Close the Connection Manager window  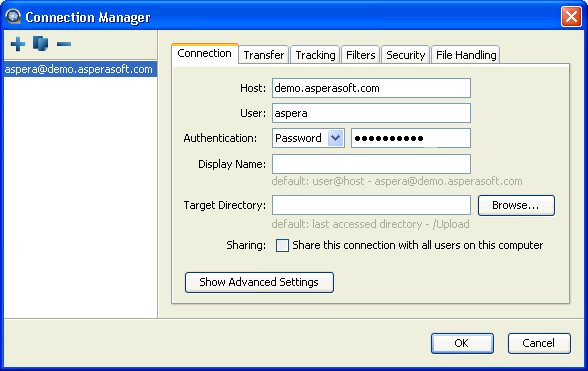[x=571, y=17]
